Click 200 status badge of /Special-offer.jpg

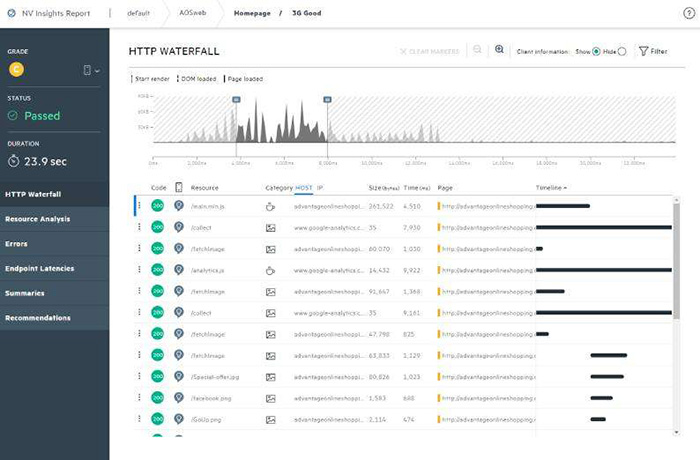(x=158, y=376)
